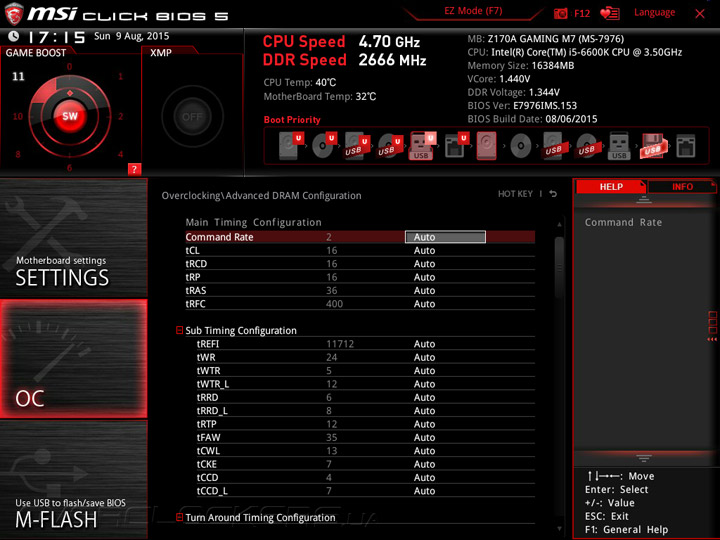Screen dimensions: 720x540
Task: Select highlighted non-UEFI hard disk boot icon
Action: (x=487, y=146)
